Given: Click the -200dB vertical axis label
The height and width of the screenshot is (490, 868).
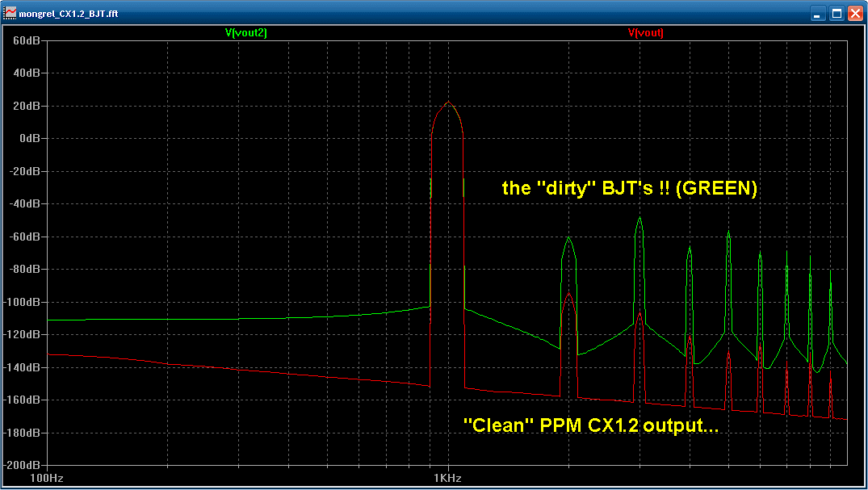Looking at the screenshot, I should pyautogui.click(x=22, y=465).
